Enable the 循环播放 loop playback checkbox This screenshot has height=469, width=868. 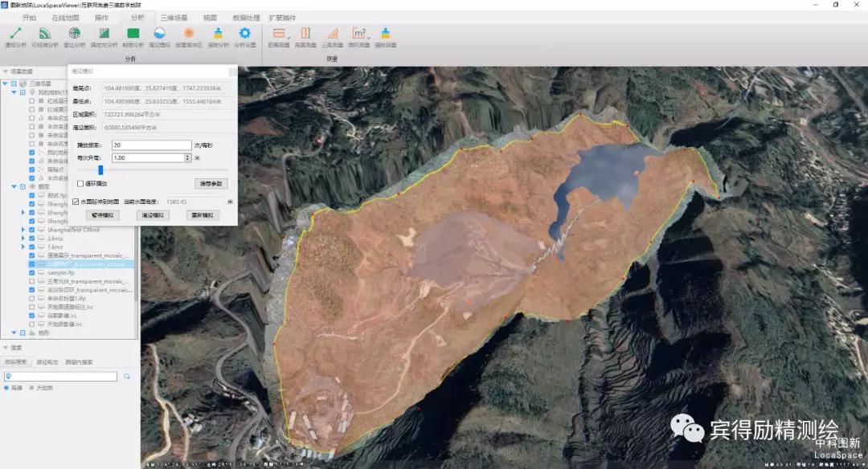(x=80, y=183)
